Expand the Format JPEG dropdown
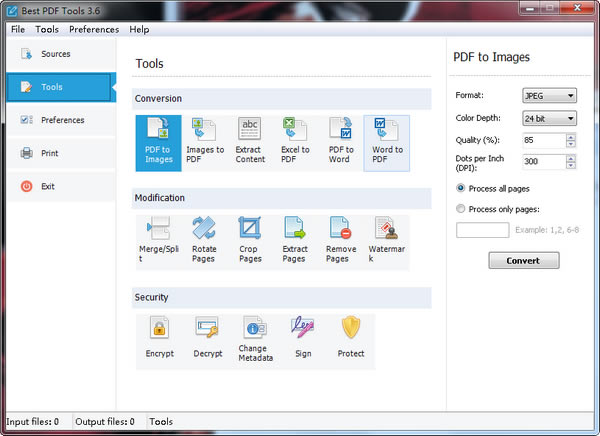The height and width of the screenshot is (436, 600). [549, 96]
